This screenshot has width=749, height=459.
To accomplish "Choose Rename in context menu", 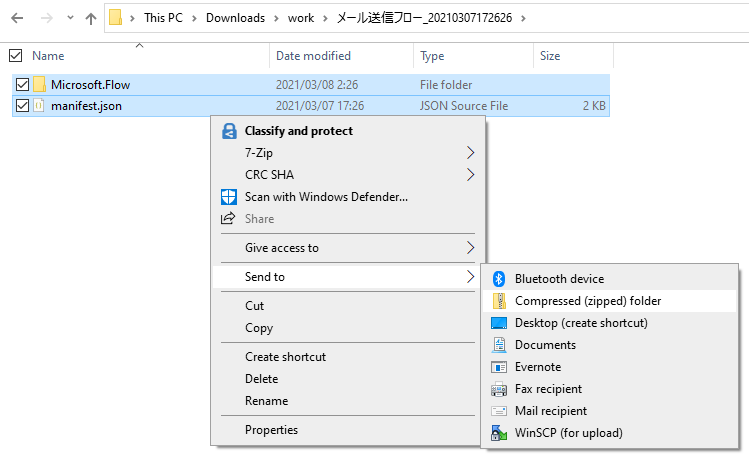I will 267,401.
